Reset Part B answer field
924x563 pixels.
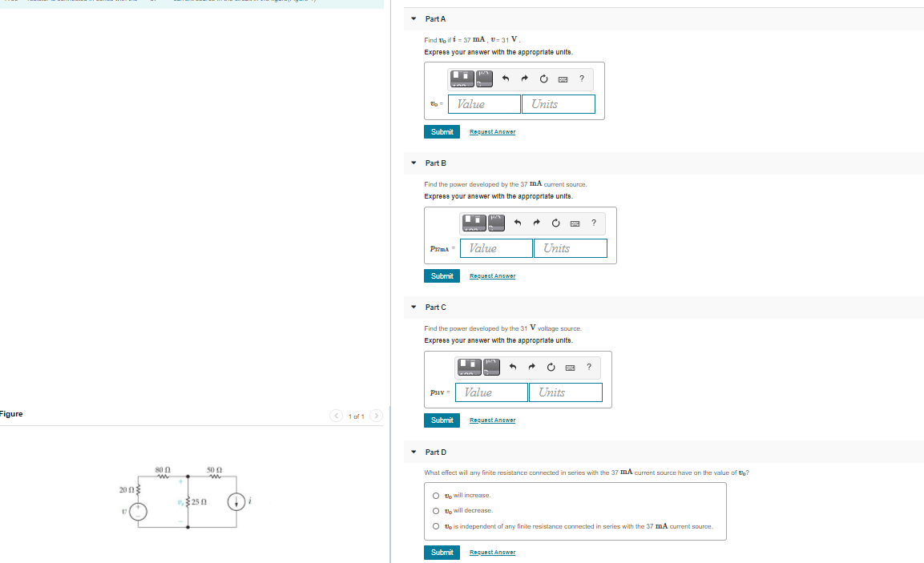click(555, 223)
